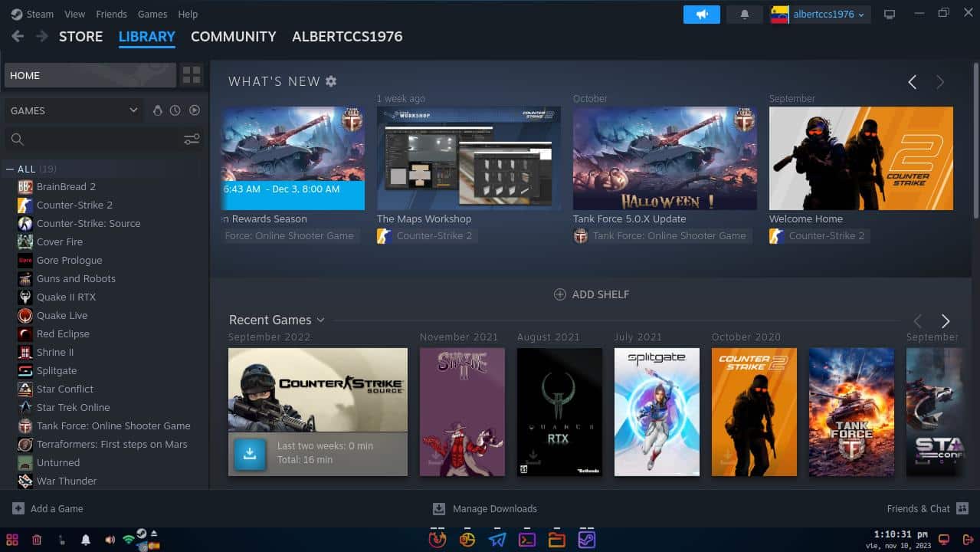Open Friends & Chat
This screenshot has width=980, height=552.
point(927,508)
